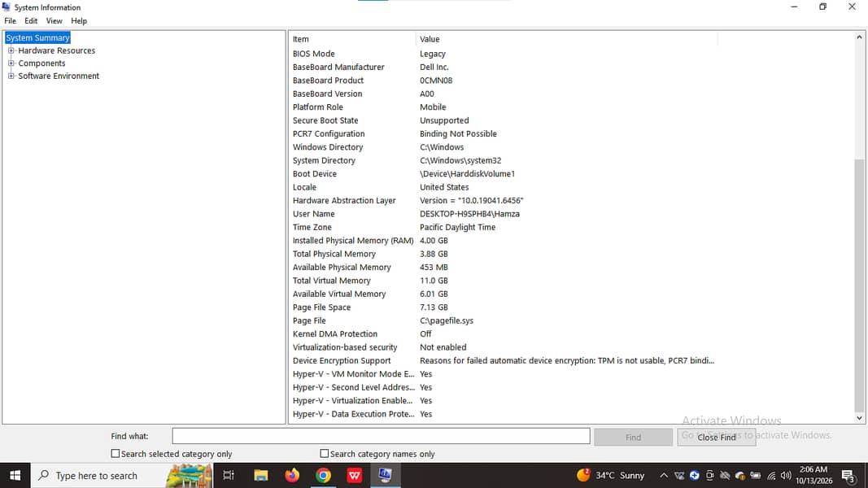
Task: Open the Edit menu
Action: 31,21
